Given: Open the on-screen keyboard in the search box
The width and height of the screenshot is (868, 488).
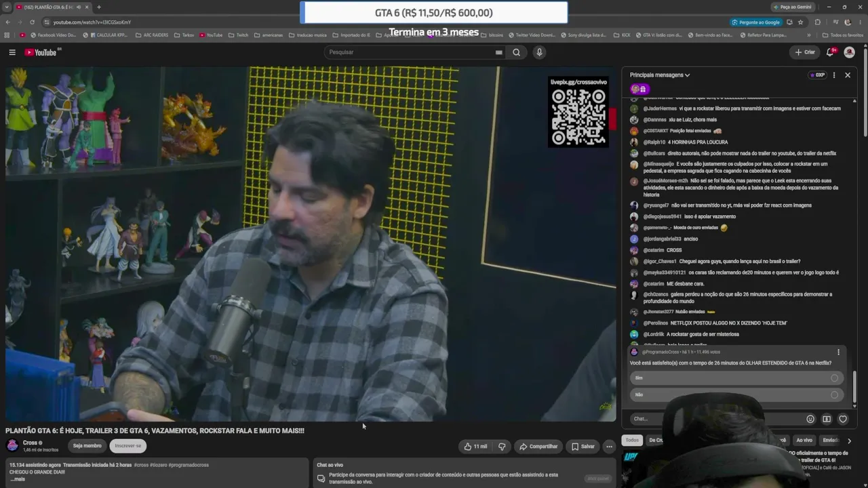Looking at the screenshot, I should [x=498, y=52].
